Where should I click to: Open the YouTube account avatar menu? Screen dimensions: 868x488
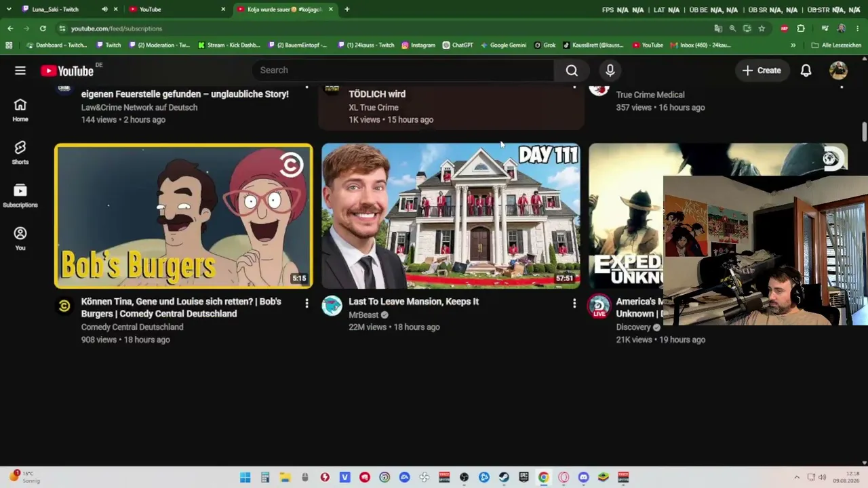pos(838,70)
